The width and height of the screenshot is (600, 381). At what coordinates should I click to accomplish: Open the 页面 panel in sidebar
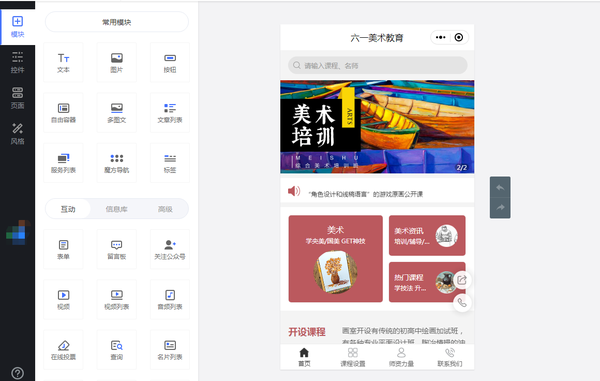[18, 98]
